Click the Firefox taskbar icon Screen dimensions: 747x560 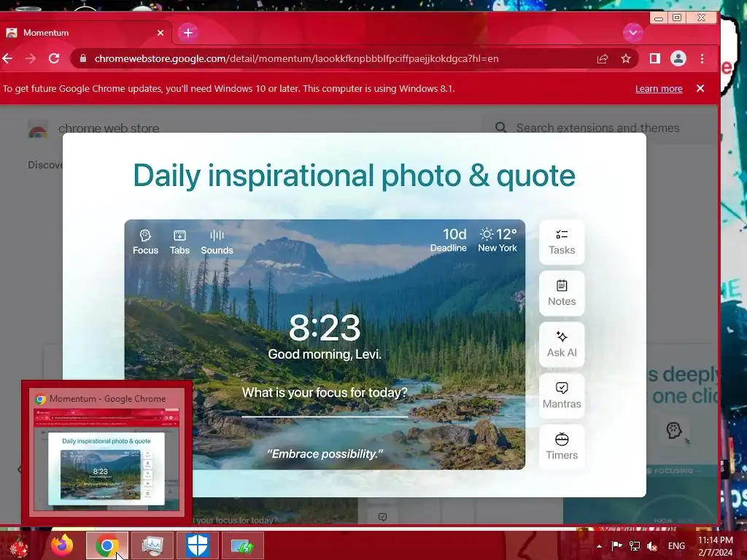[62, 545]
